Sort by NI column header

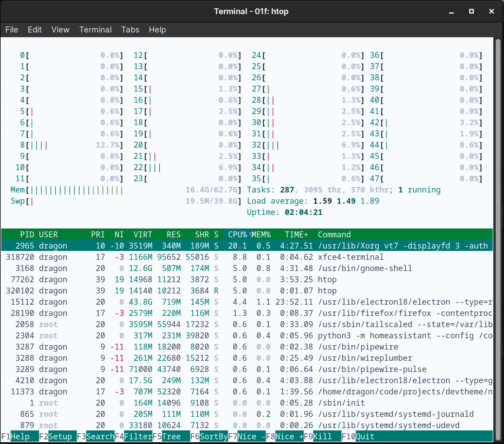[x=119, y=234]
